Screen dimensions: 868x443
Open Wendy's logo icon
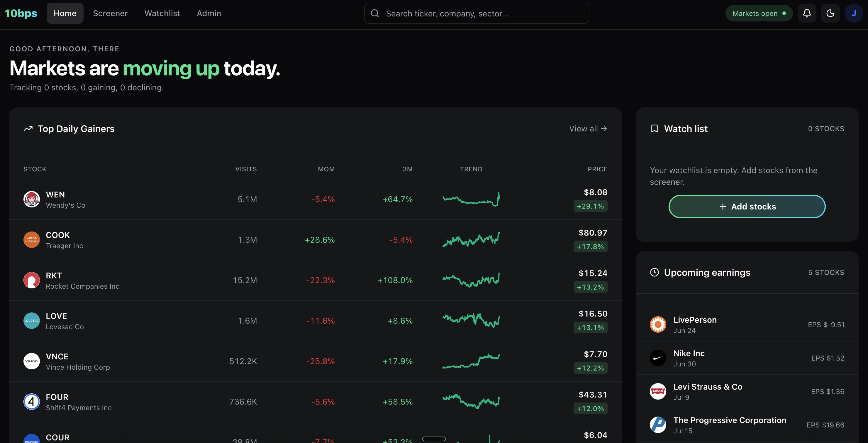pyautogui.click(x=32, y=199)
